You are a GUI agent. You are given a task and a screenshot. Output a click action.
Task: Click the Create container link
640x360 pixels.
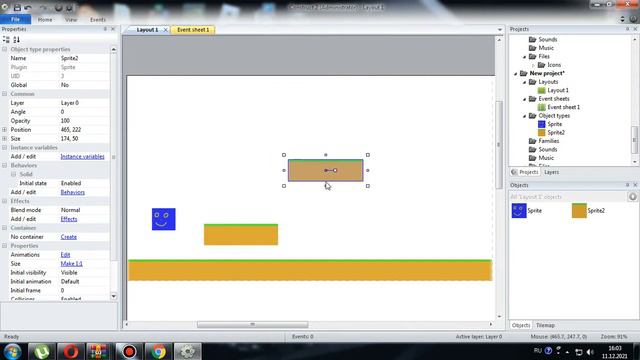(x=69, y=237)
